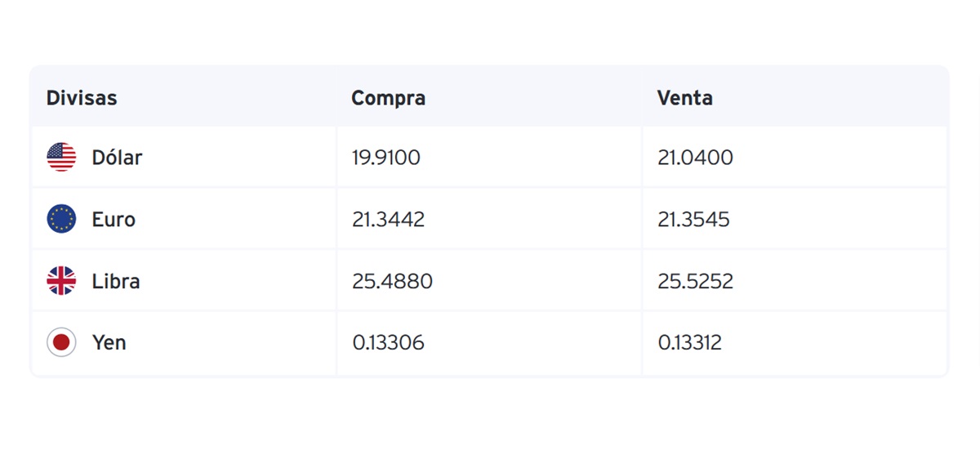The image size is (980, 450).
Task: Click the Divisas column header
Action: click(82, 98)
